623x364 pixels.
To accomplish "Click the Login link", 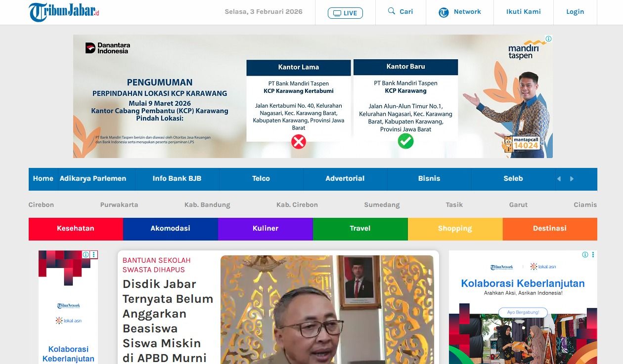I will click(575, 12).
